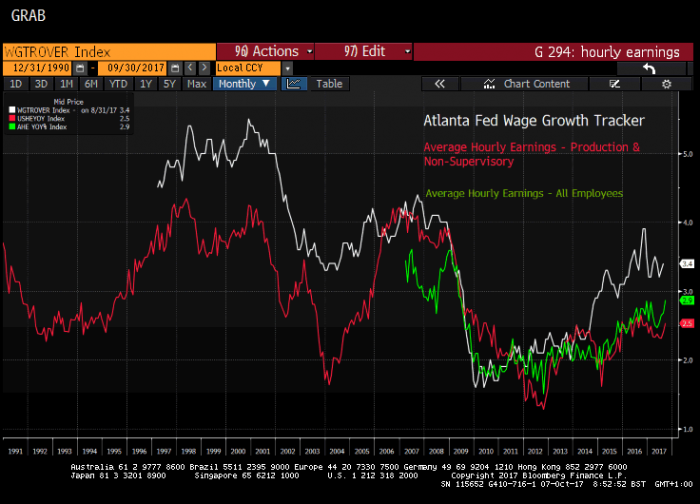Click the white WGTROVER Index legend swatch
This screenshot has height=504, width=700.
[12, 110]
